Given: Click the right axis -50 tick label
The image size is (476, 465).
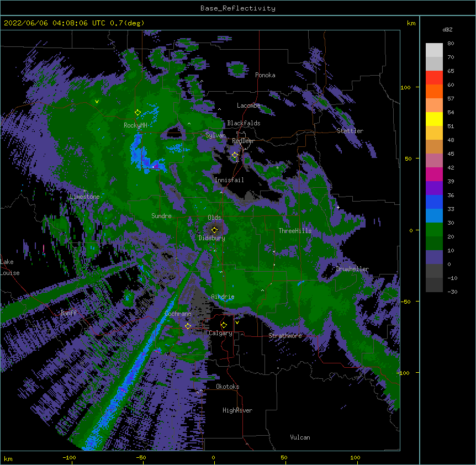Looking at the screenshot, I should tap(405, 302).
